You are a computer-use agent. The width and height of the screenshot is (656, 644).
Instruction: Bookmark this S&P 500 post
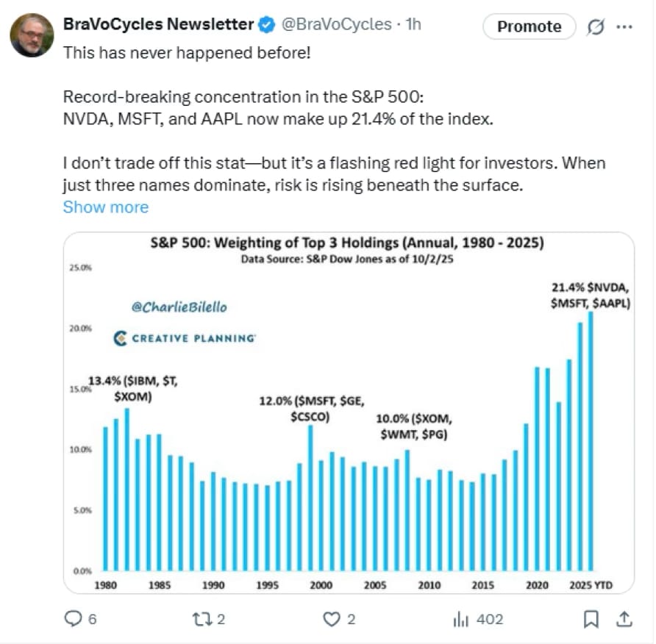pyautogui.click(x=591, y=619)
